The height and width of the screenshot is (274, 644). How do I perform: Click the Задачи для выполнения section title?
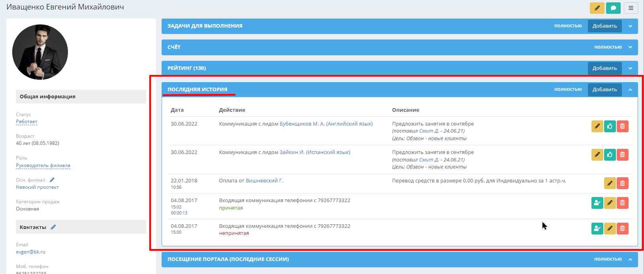tap(205, 26)
